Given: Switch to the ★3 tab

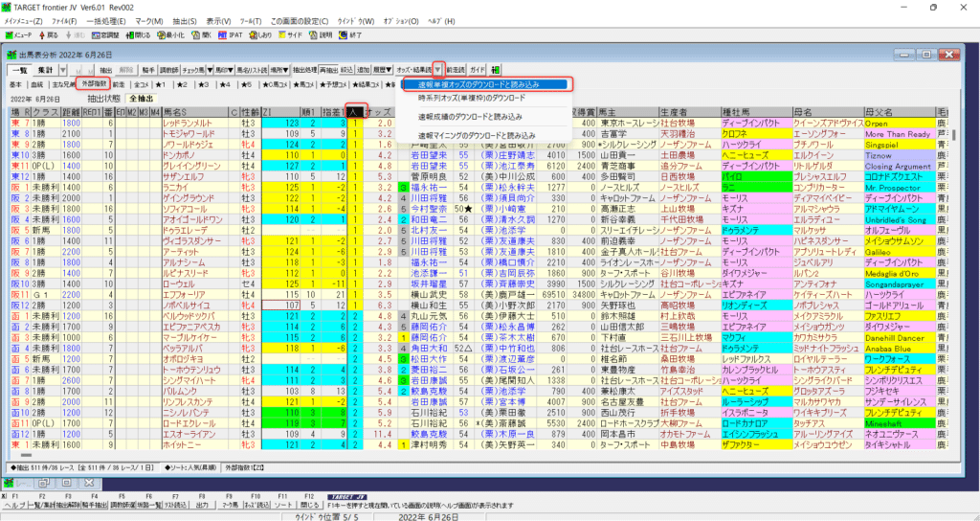Looking at the screenshot, I should 203,84.
